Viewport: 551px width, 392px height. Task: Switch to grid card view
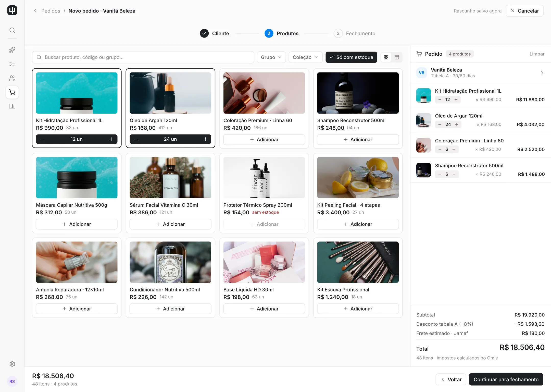386,57
